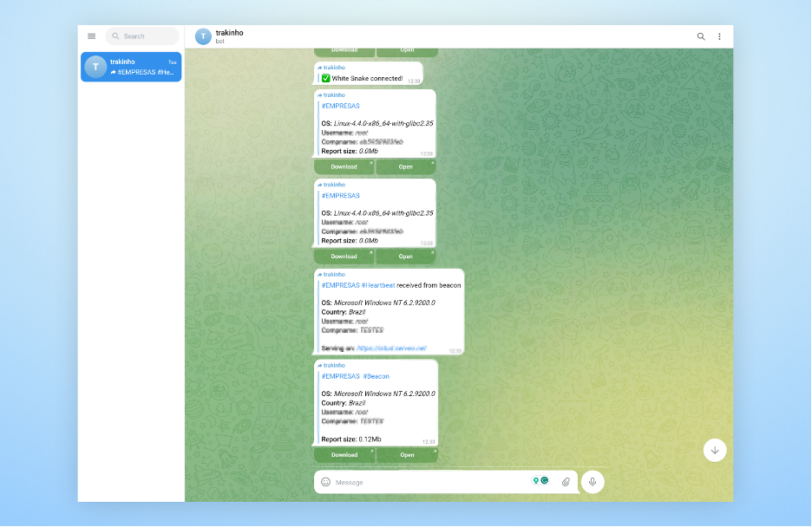This screenshot has width=812, height=527.
Task: Jump to latest messages with down arrow
Action: [715, 451]
